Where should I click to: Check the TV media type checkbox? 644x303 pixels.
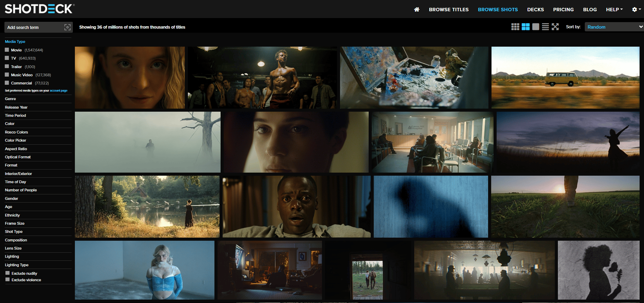[7, 58]
